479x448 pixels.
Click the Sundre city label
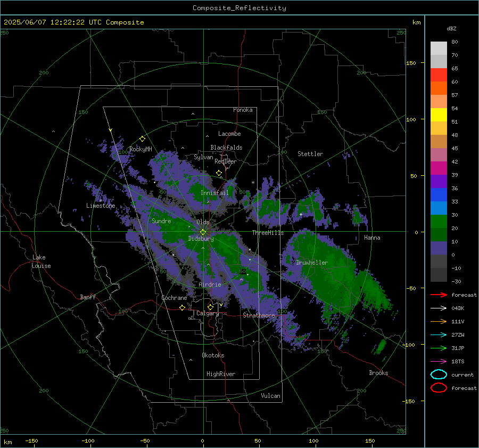coord(161,221)
